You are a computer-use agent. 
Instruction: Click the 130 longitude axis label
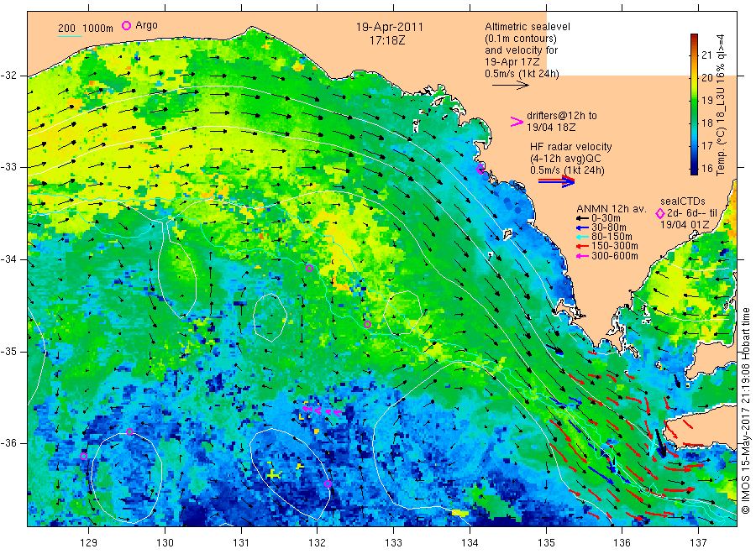165,543
